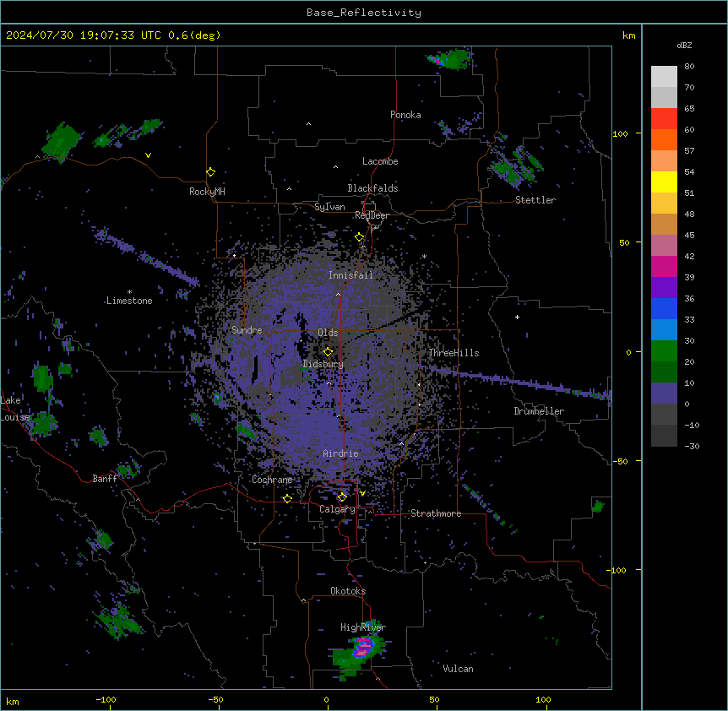728x711 pixels.
Task: Click the -50 tick label on right axis
Action: [620, 461]
